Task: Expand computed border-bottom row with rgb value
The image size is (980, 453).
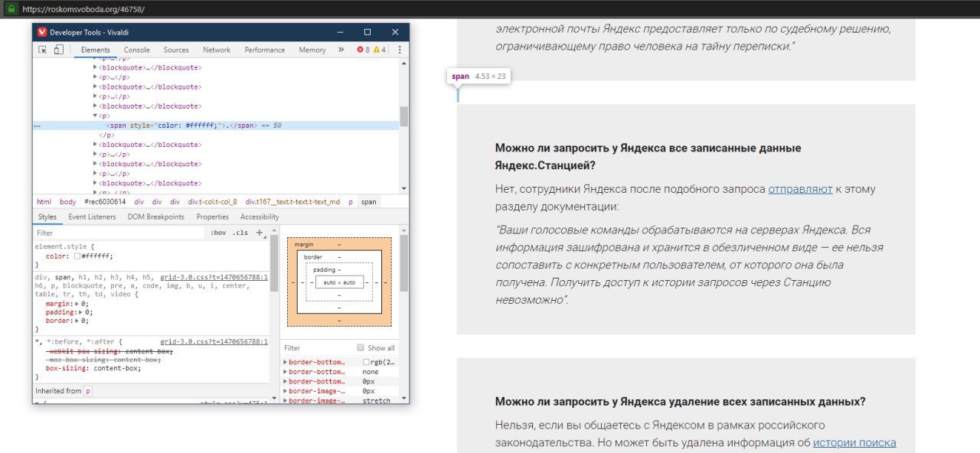Action: coord(286,361)
